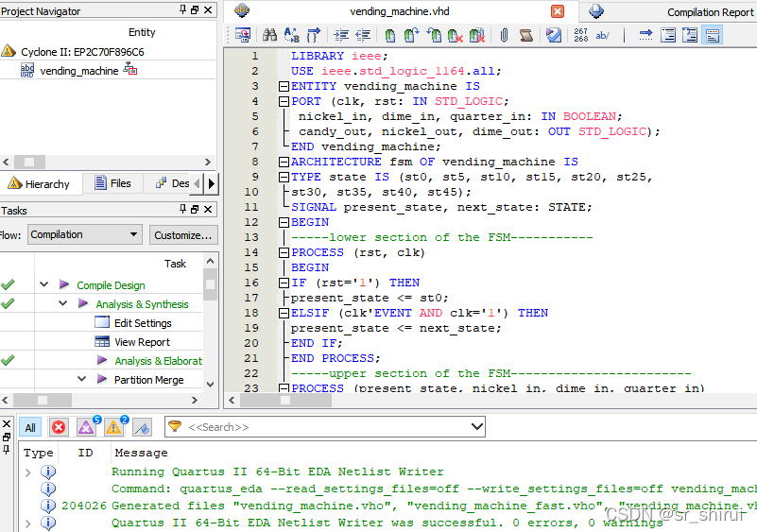
Task: Select the vending_machine entity in hierarchy
Action: 79,71
